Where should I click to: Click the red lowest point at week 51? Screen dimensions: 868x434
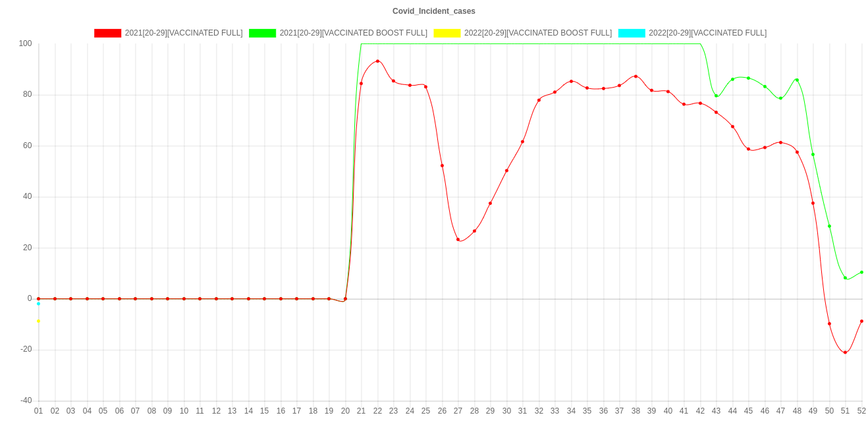[x=845, y=352]
